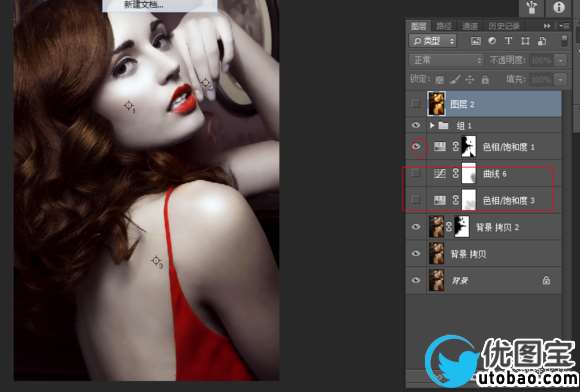
Task: Click the lock image pixels brush icon
Action: 455,79
